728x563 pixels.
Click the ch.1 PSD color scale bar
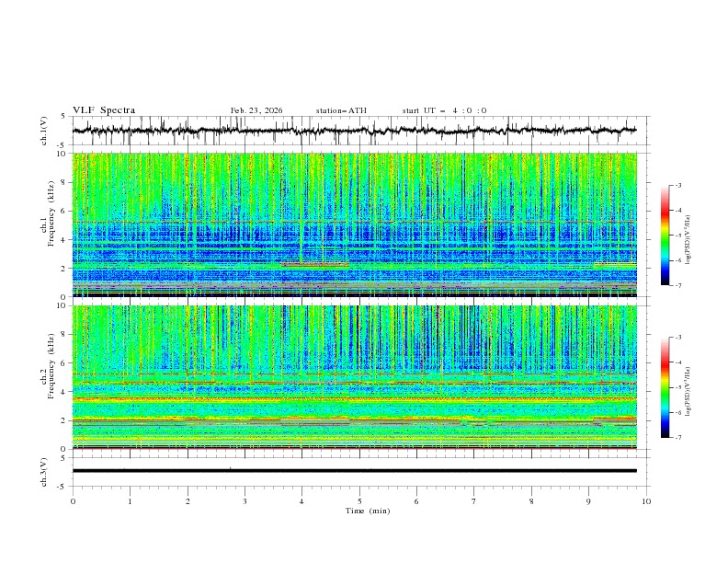pyautogui.click(x=665, y=236)
